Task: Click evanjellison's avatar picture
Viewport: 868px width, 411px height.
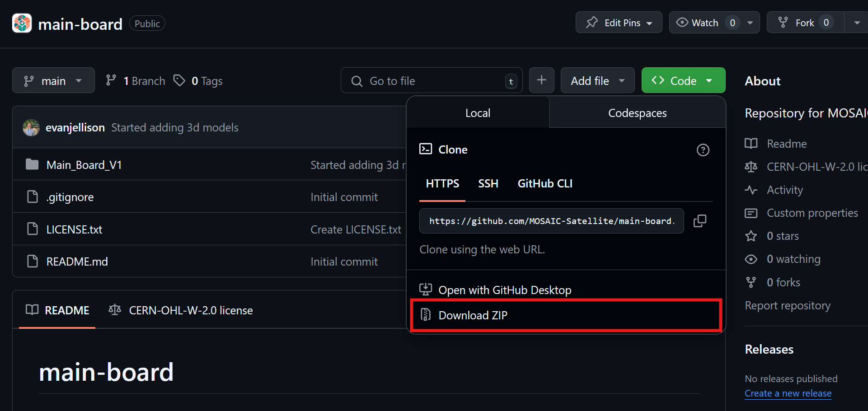Action: [x=31, y=128]
